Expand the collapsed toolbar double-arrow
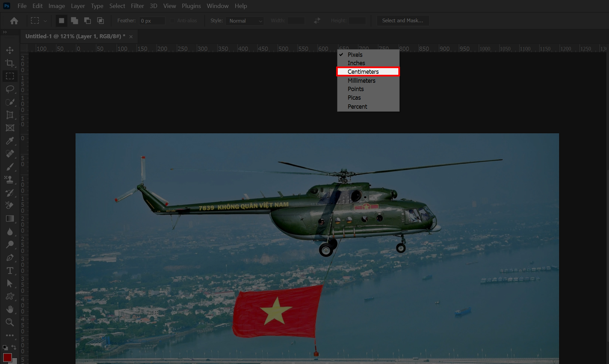609x364 pixels. 5,32
